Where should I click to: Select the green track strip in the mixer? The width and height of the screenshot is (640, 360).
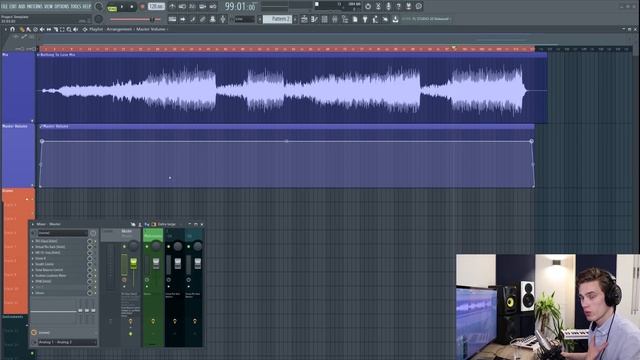(153, 235)
